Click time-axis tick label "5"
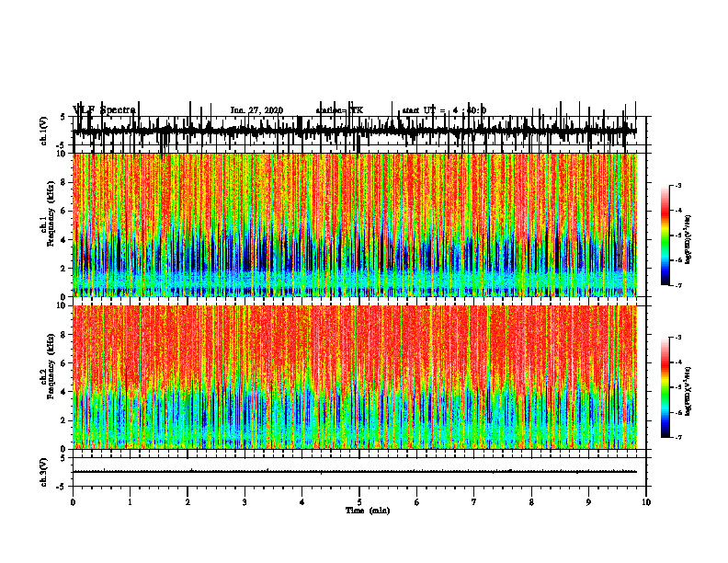The width and height of the screenshot is (728, 563). coord(359,502)
